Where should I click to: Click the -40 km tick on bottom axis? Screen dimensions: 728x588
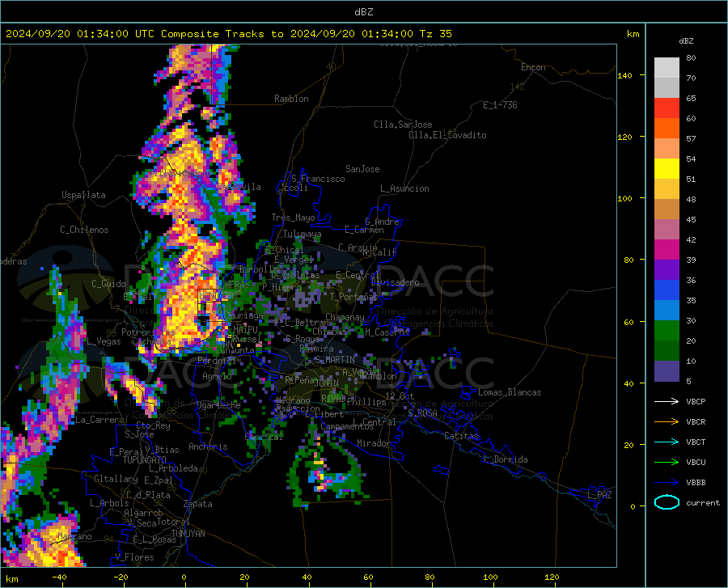(x=59, y=577)
